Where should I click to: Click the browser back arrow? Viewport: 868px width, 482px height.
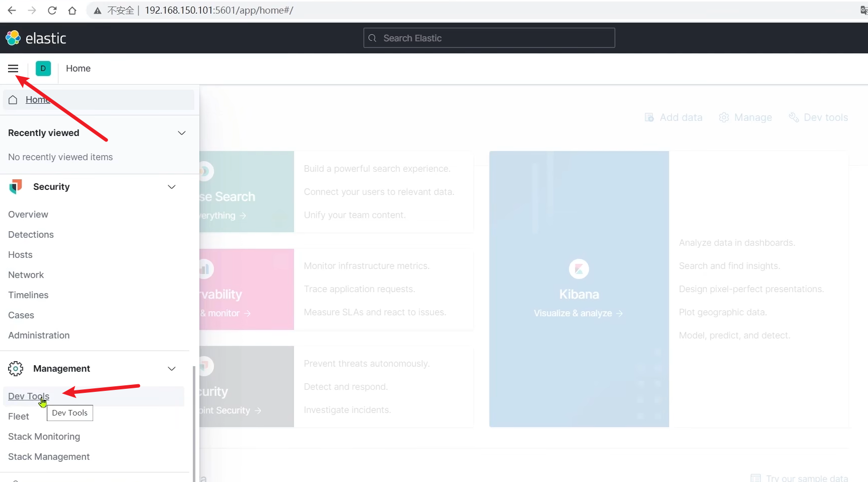(x=12, y=10)
